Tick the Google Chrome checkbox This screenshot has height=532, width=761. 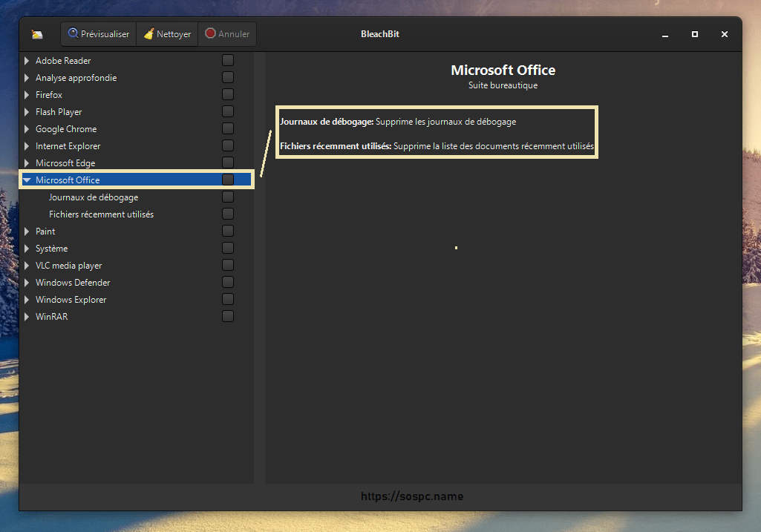(x=228, y=128)
